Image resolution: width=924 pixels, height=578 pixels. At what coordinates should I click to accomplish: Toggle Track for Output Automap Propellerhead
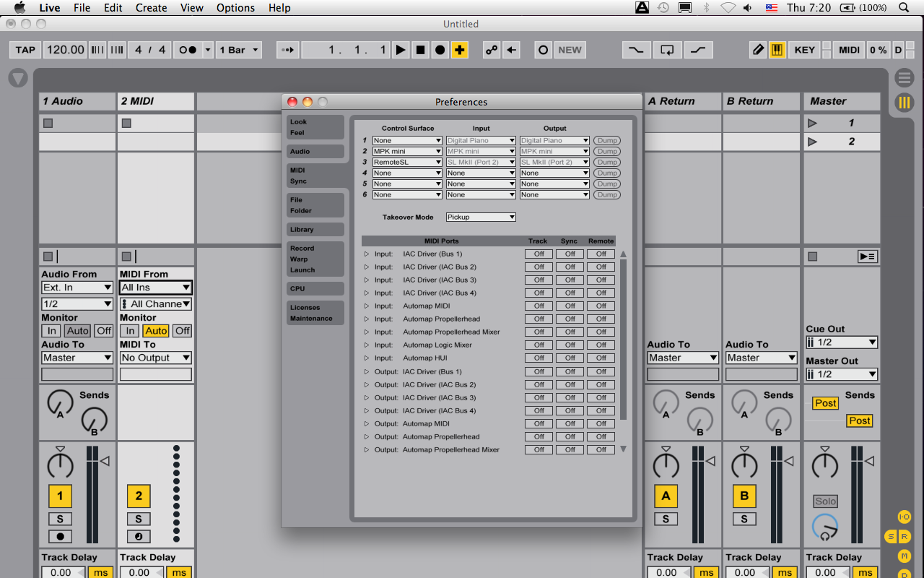click(x=539, y=436)
